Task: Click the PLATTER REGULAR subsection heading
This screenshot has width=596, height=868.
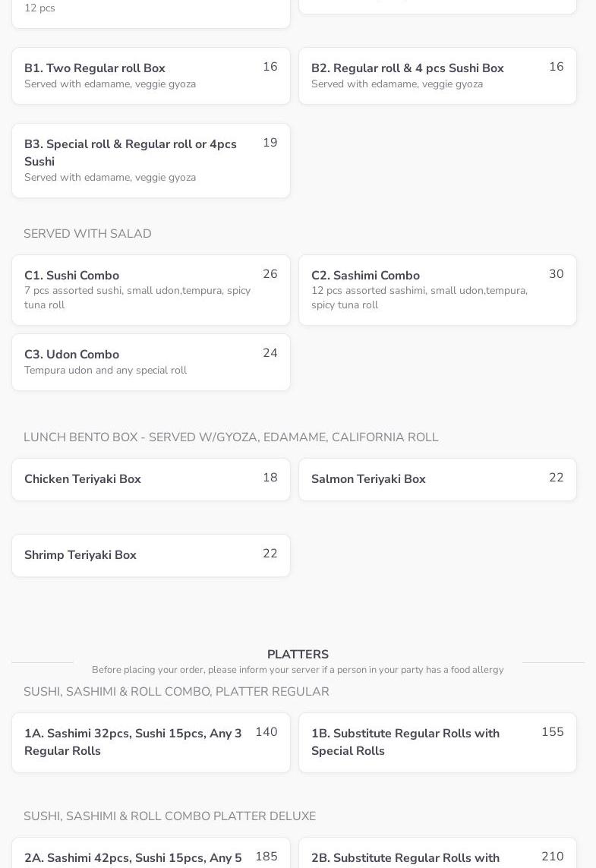Action: pos(176,692)
